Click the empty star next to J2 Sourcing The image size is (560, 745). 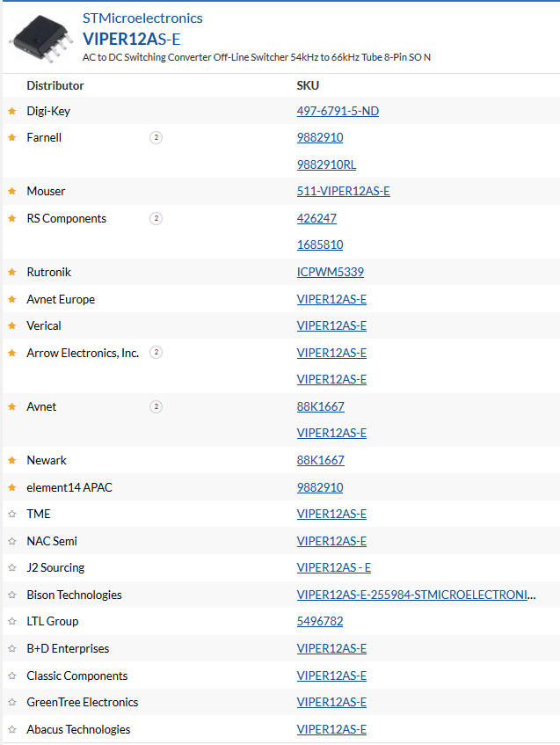click(12, 568)
